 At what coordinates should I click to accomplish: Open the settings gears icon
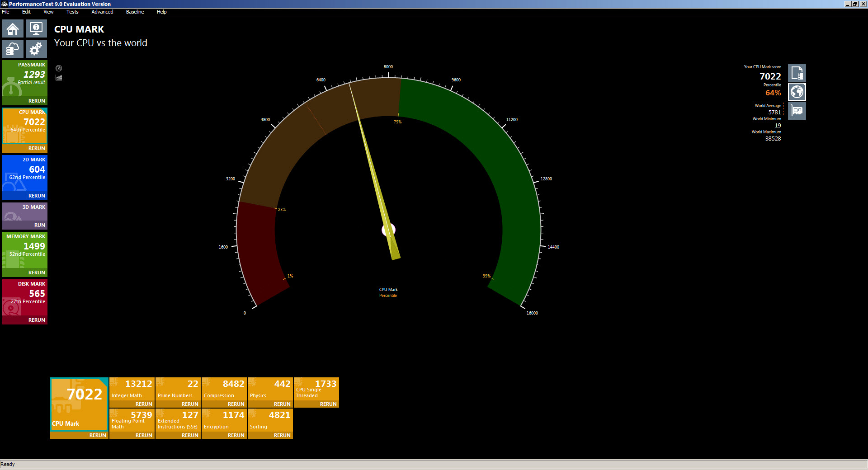point(36,49)
